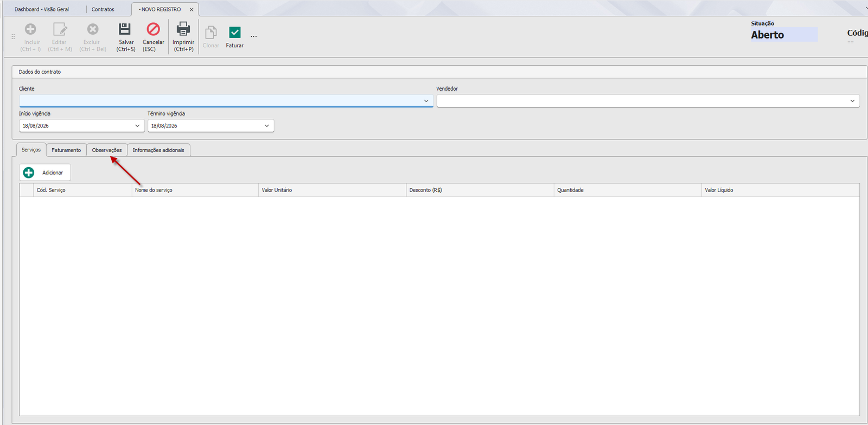The height and width of the screenshot is (425, 868).
Task: Click the Faturar green checkmark icon
Action: click(235, 33)
